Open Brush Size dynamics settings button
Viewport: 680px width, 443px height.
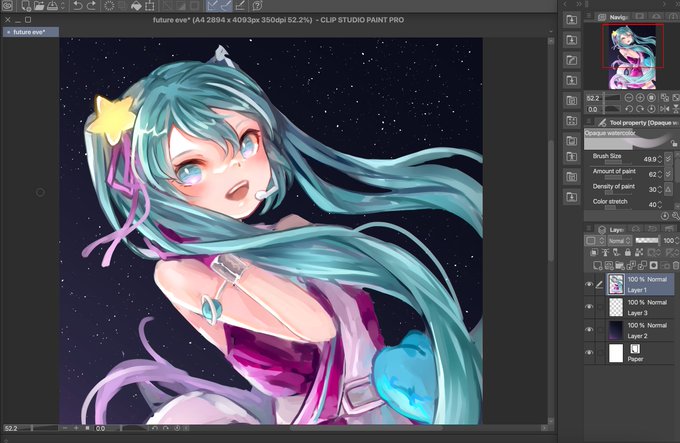tap(668, 159)
